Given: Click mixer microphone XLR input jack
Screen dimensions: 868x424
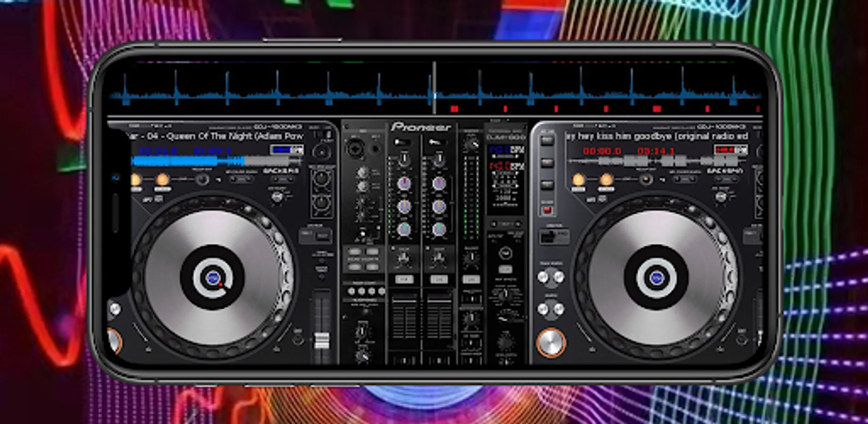Looking at the screenshot, I should [354, 149].
